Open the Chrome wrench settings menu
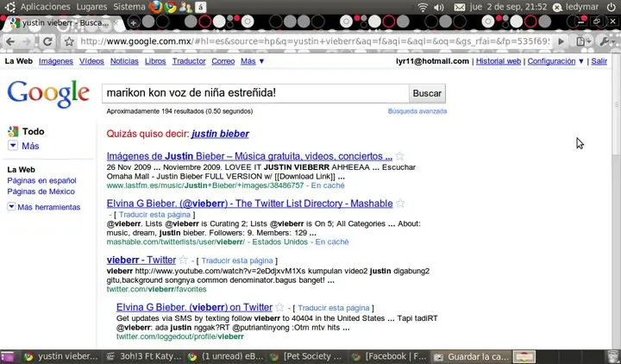621x364 pixels. (x=606, y=41)
